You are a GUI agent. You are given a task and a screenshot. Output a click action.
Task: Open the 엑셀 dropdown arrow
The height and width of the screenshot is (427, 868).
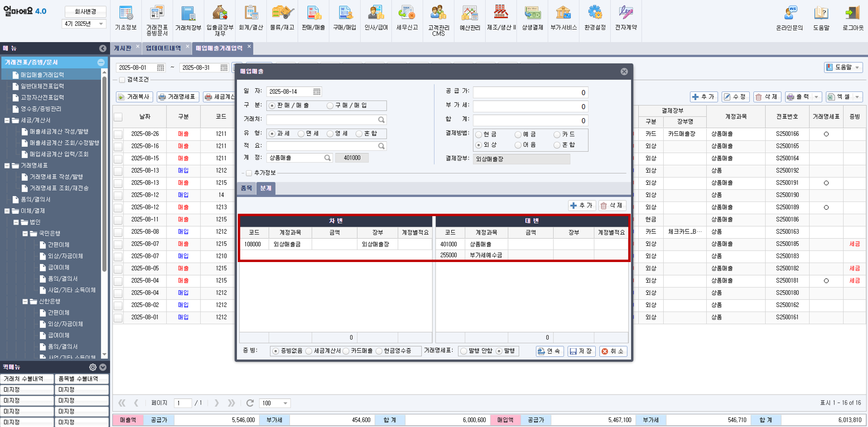857,97
